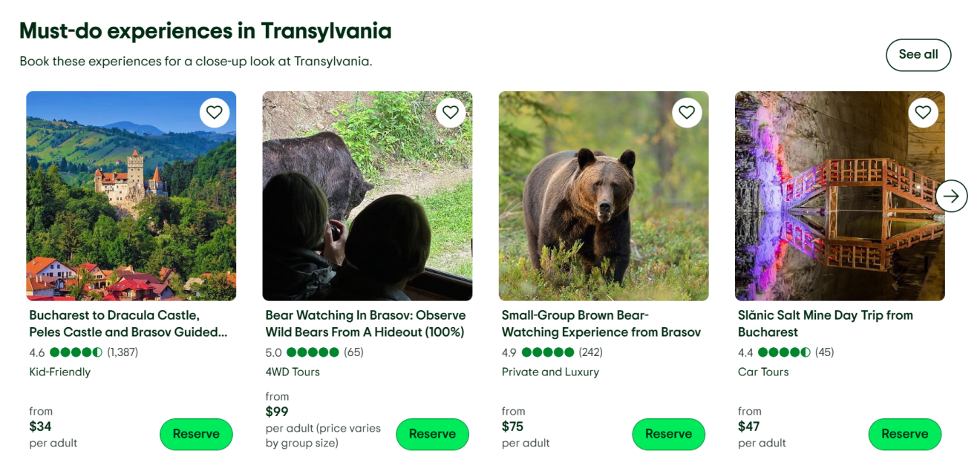The image size is (980, 474).
Task: Save the Slănic Salt Mine Day Trip
Action: pos(923,113)
